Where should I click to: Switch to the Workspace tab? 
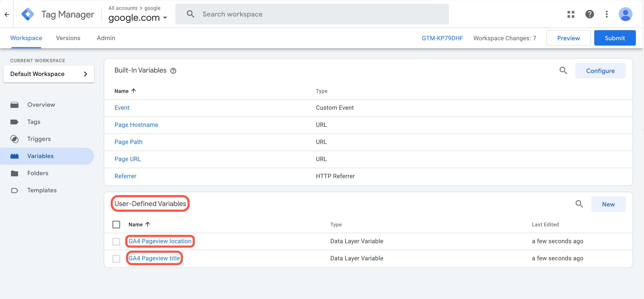26,38
